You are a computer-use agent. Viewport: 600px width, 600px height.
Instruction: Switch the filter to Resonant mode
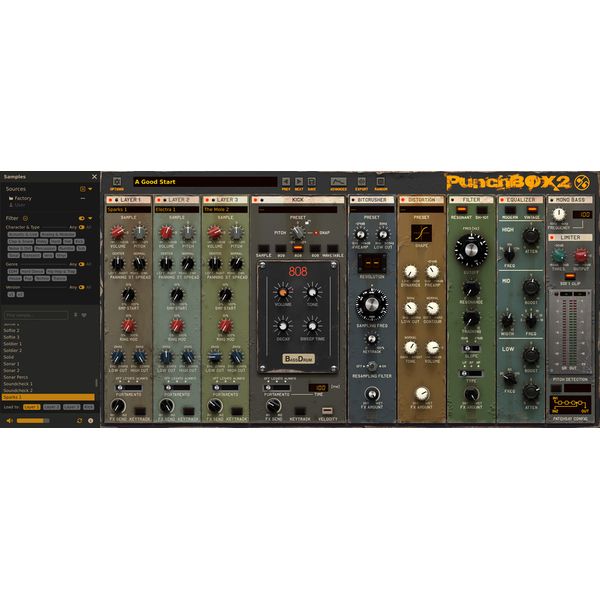(461, 210)
